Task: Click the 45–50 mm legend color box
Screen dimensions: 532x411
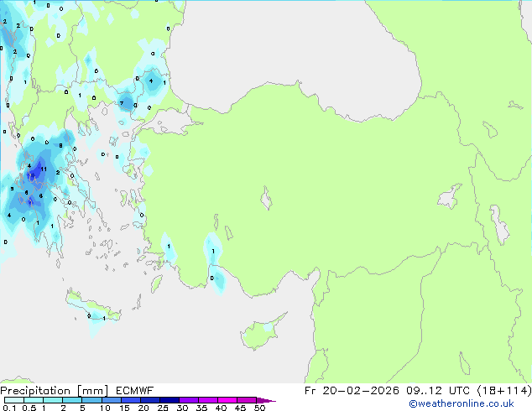Action: click(x=247, y=400)
